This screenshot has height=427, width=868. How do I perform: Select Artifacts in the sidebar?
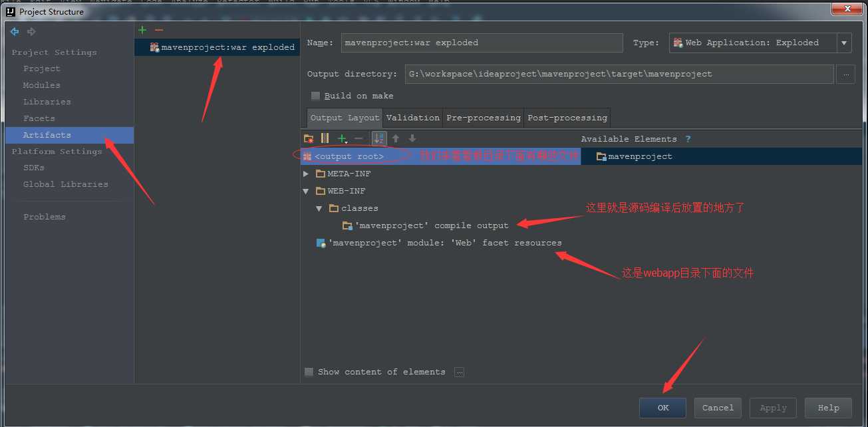point(69,135)
